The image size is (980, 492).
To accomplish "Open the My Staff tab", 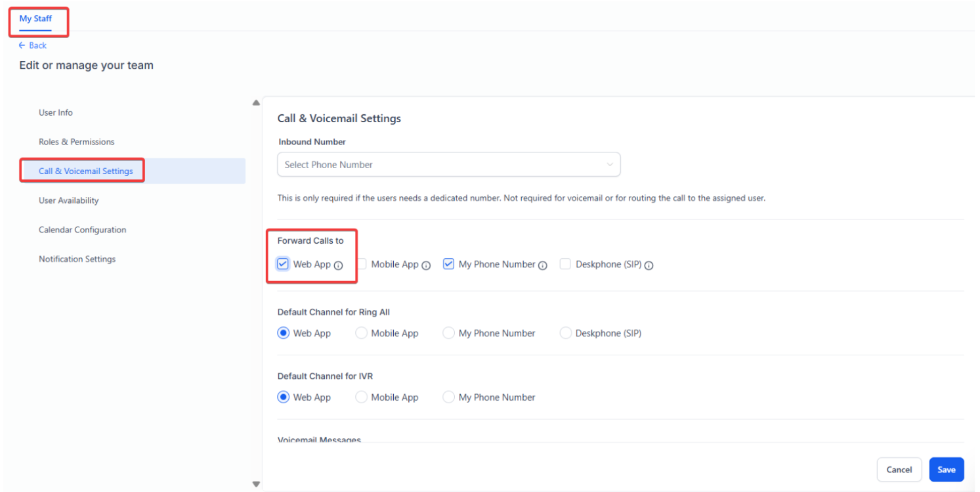I will click(x=35, y=18).
